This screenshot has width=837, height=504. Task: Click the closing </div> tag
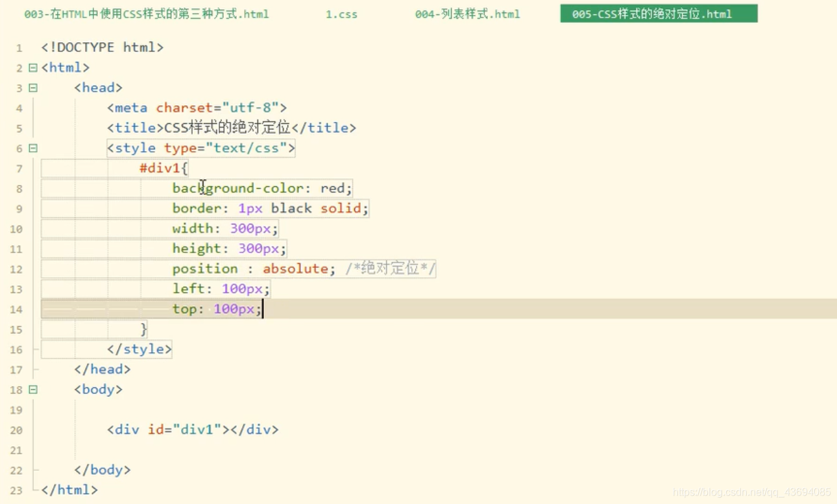[x=254, y=429]
